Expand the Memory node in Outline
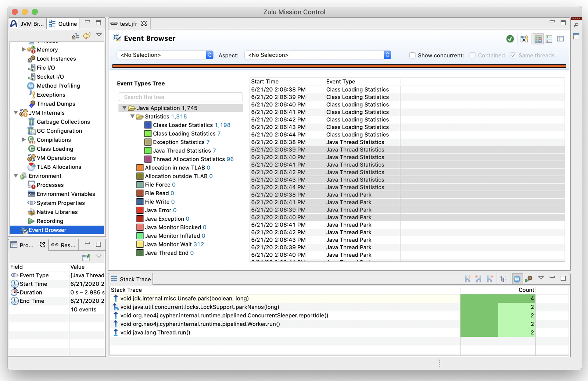 pos(24,49)
